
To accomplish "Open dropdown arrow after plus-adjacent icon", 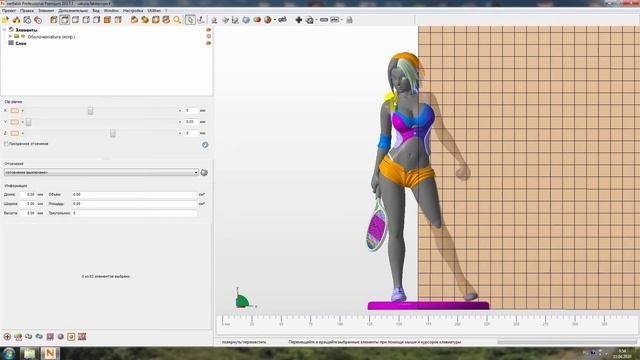I will coord(316,20).
